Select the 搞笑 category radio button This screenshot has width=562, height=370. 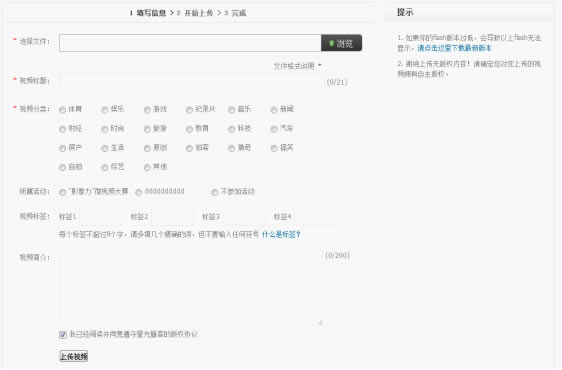click(x=274, y=148)
